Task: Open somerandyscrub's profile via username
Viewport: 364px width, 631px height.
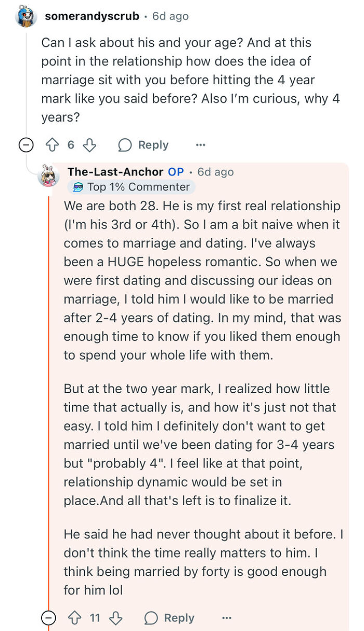Action: click(x=91, y=16)
